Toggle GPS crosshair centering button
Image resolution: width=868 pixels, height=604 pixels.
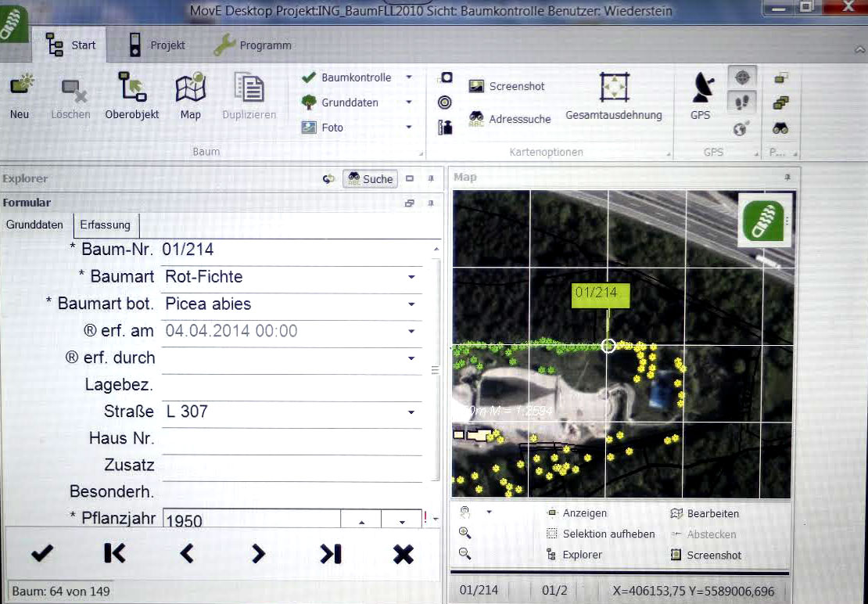pyautogui.click(x=742, y=77)
